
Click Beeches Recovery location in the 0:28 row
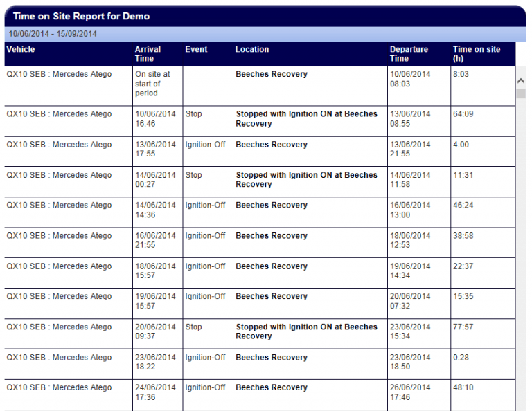pos(272,358)
